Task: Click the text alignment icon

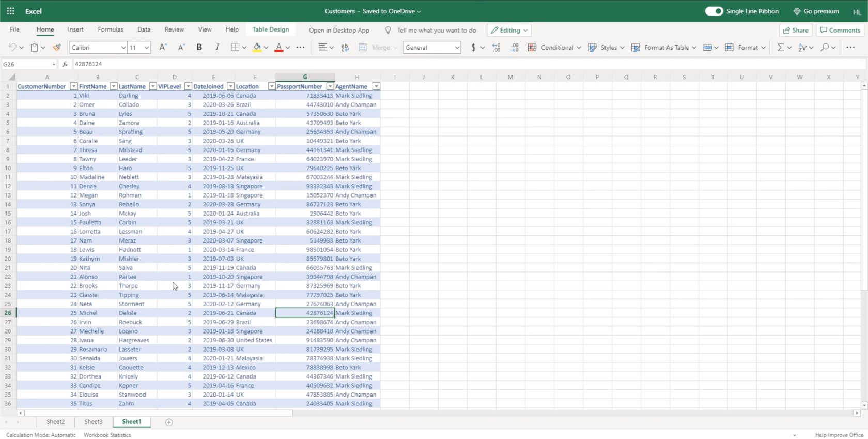Action: tap(322, 47)
